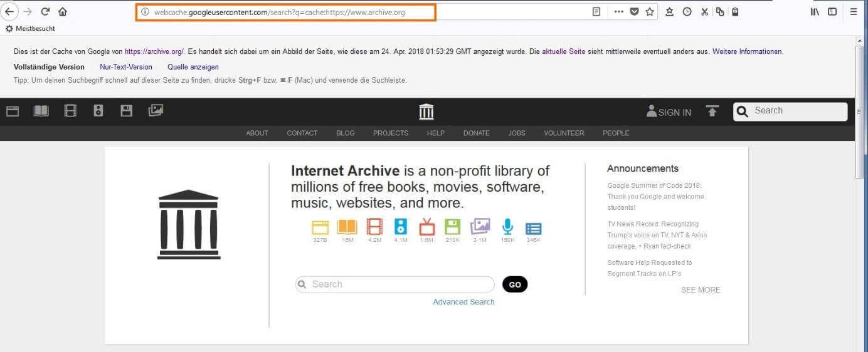Image resolution: width=868 pixels, height=352 pixels.
Task: Toggle the Firefox sidebar icon
Action: (832, 12)
